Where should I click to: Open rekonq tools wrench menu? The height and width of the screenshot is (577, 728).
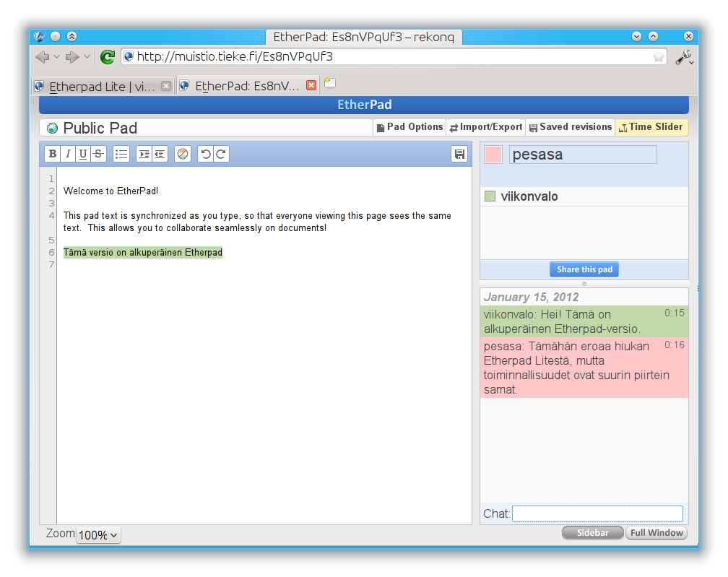click(683, 57)
